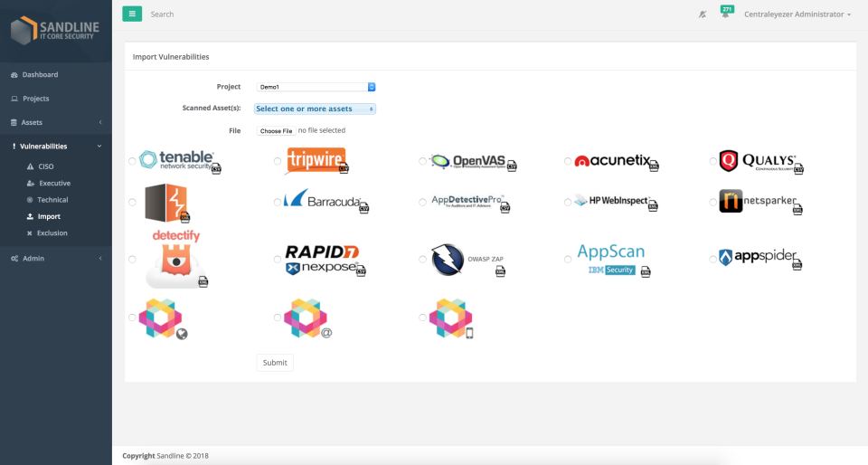868x465 pixels.
Task: Select the Barracuda radio button
Action: coord(278,202)
